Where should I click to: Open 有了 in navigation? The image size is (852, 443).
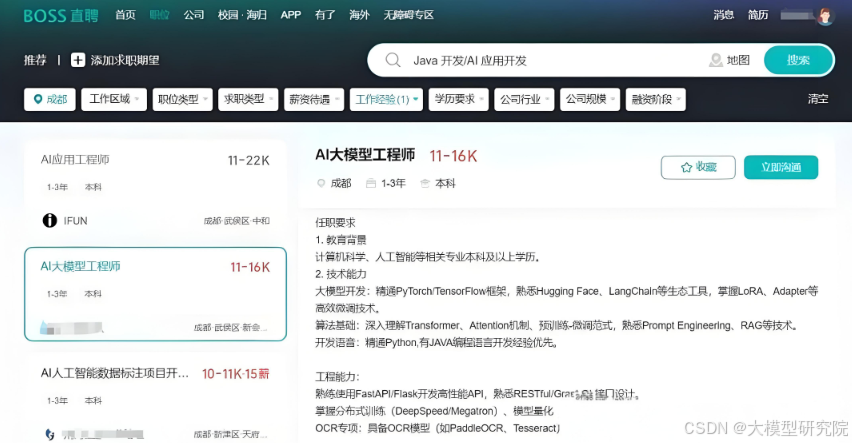click(x=325, y=15)
